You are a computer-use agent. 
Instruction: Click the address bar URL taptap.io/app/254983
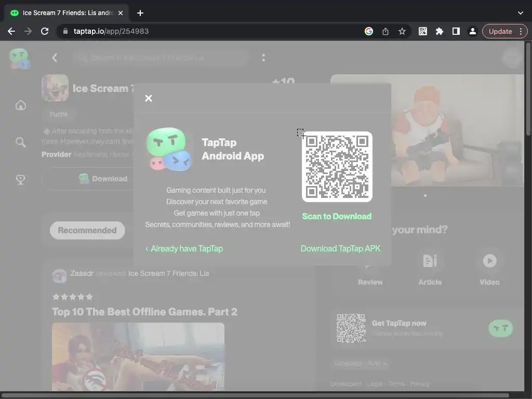[x=111, y=31]
